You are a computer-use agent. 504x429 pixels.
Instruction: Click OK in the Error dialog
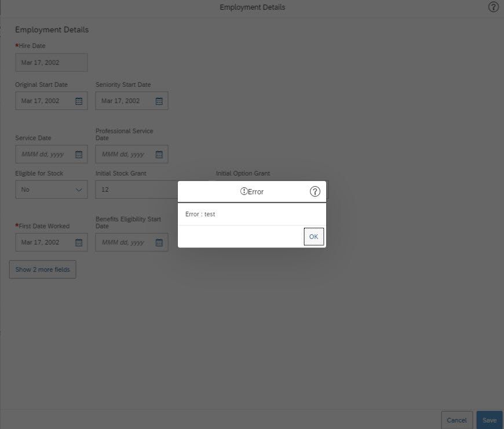coord(314,237)
